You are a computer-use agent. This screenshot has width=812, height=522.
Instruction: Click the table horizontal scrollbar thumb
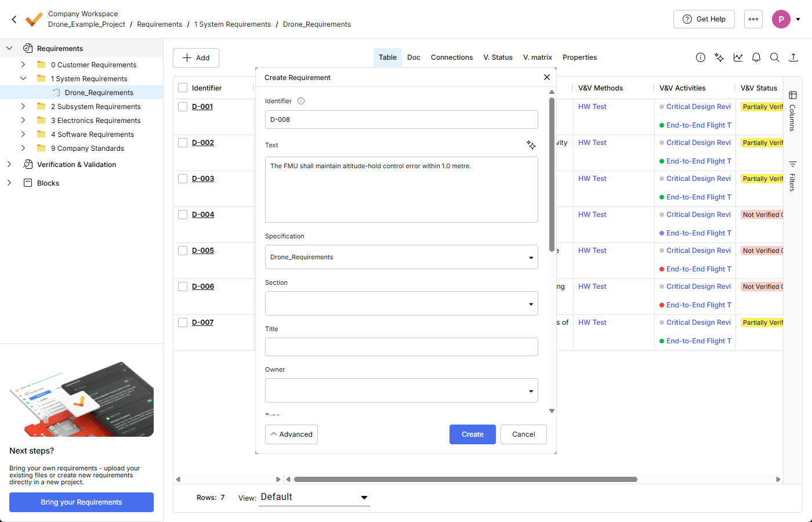click(x=466, y=480)
